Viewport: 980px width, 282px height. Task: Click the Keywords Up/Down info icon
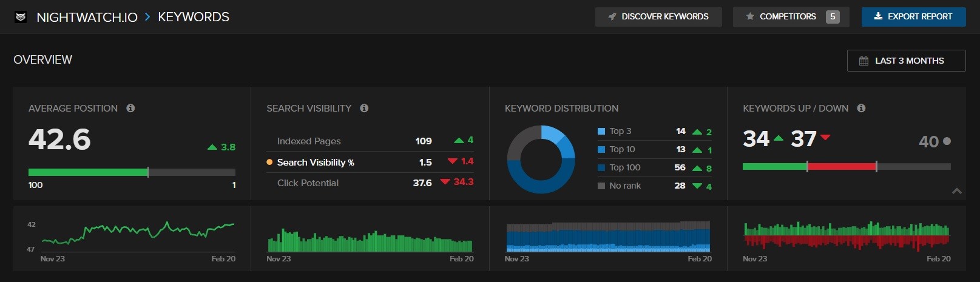click(861, 108)
